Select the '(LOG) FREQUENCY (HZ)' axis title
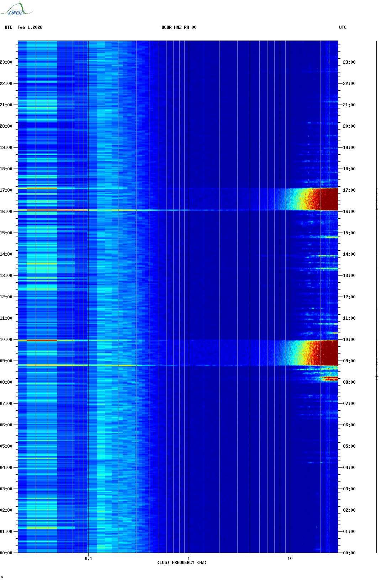392x581 pixels. tap(182, 562)
